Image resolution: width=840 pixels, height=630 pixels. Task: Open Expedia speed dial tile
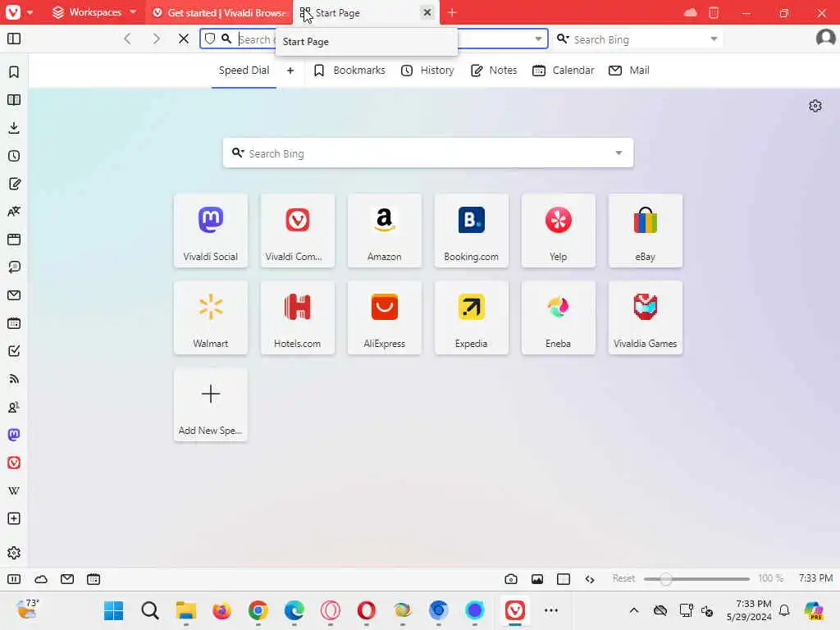pyautogui.click(x=471, y=317)
